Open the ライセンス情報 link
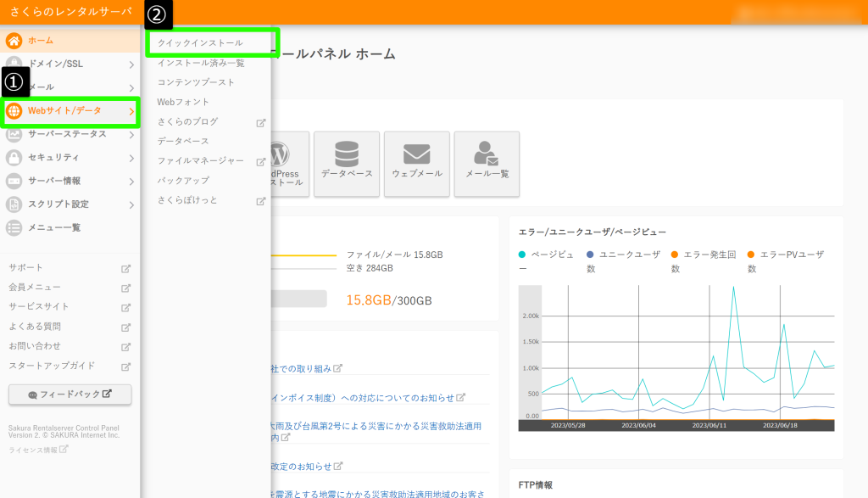The width and height of the screenshot is (868, 498). click(37, 450)
